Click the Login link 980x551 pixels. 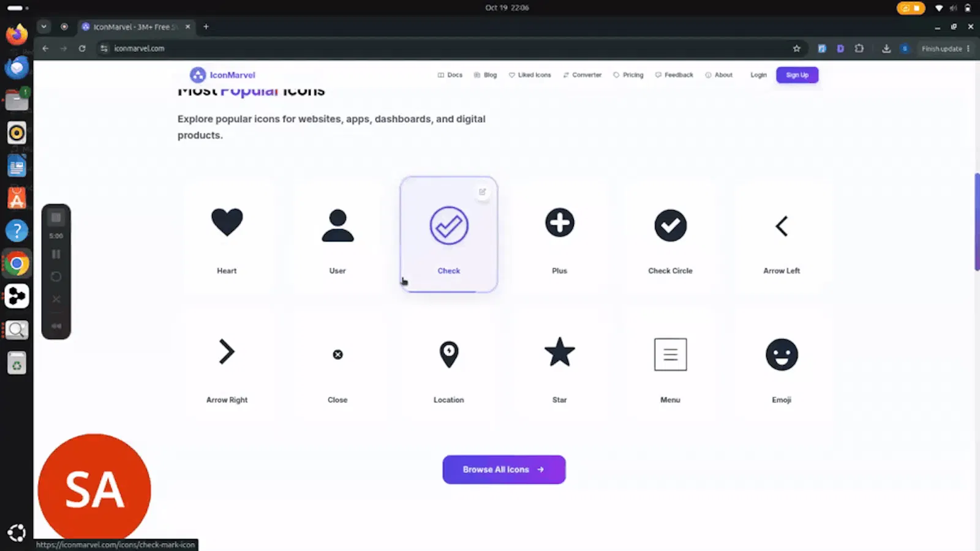tap(759, 75)
